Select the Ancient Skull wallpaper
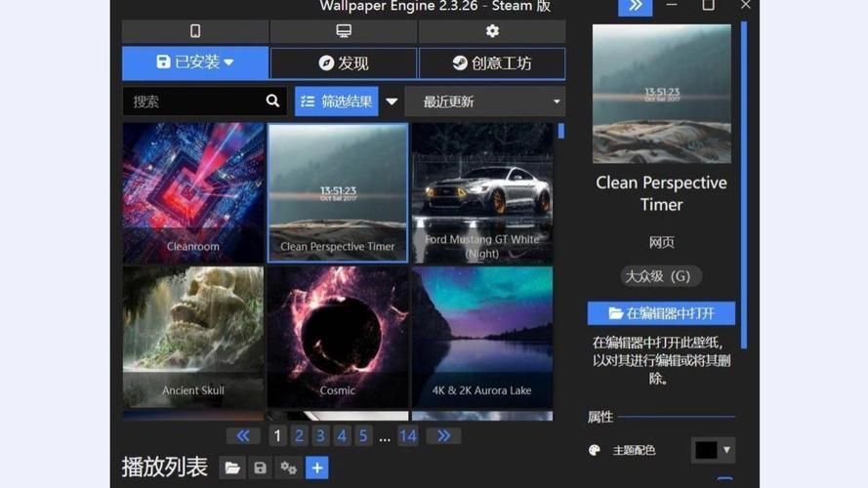This screenshot has width=868, height=488. (193, 337)
